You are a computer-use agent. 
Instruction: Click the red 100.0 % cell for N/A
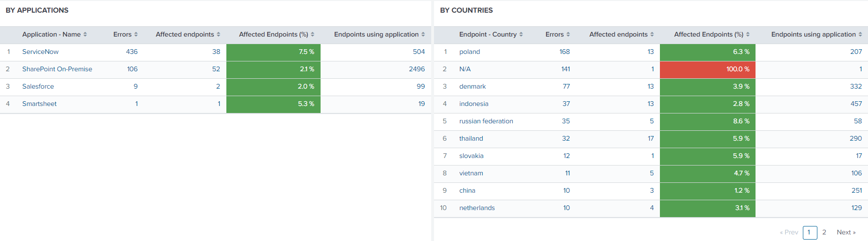[707, 69]
